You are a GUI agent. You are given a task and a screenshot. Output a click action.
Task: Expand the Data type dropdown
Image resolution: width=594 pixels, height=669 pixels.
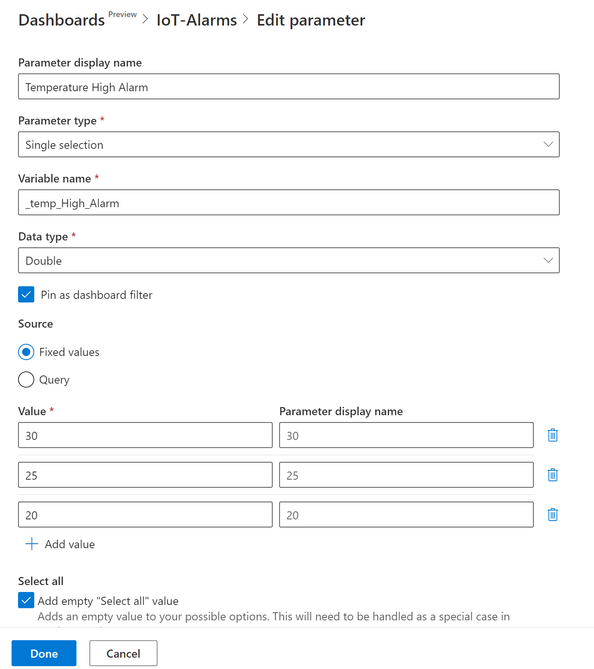pyautogui.click(x=289, y=260)
